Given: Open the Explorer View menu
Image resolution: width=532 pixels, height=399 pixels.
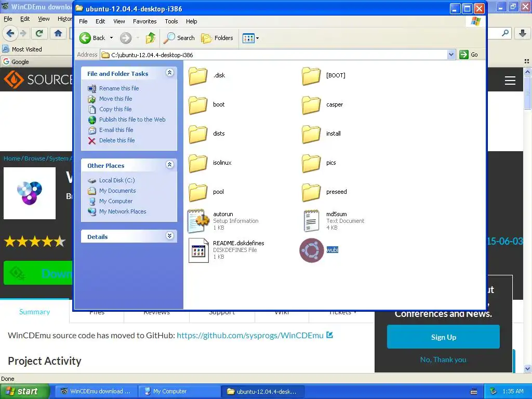Looking at the screenshot, I should coord(119,21).
